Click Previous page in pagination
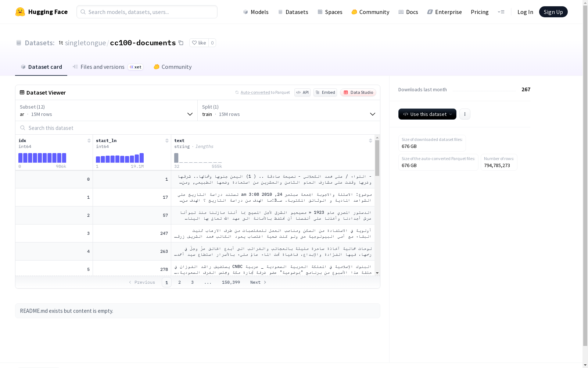588x368 pixels. 142,282
